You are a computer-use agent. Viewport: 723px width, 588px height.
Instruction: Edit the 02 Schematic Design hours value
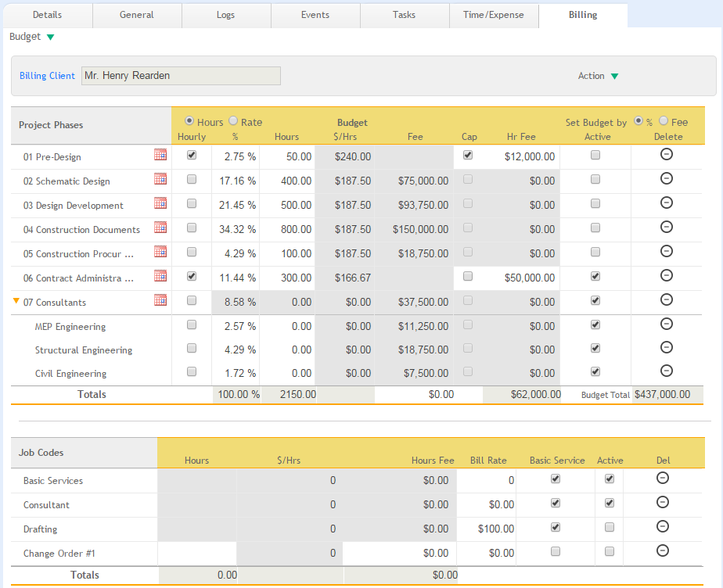287,181
